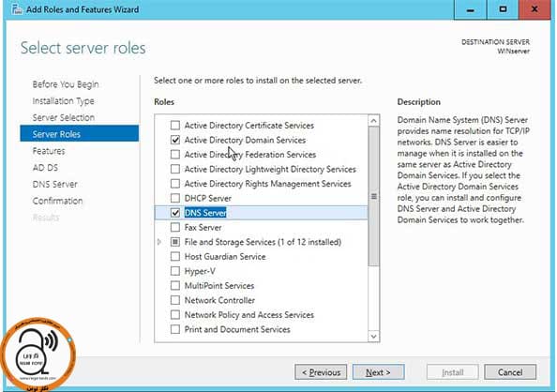Minimize the wizard window

coord(470,9)
